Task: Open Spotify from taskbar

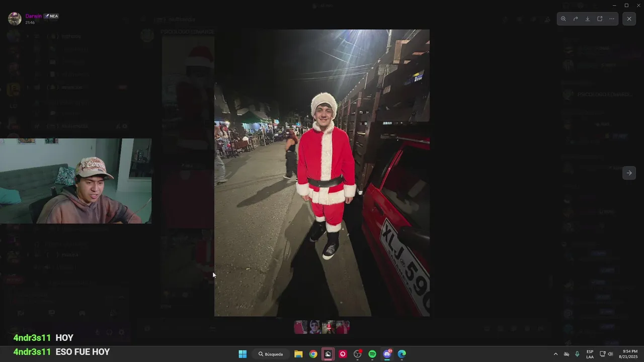Action: 372,354
